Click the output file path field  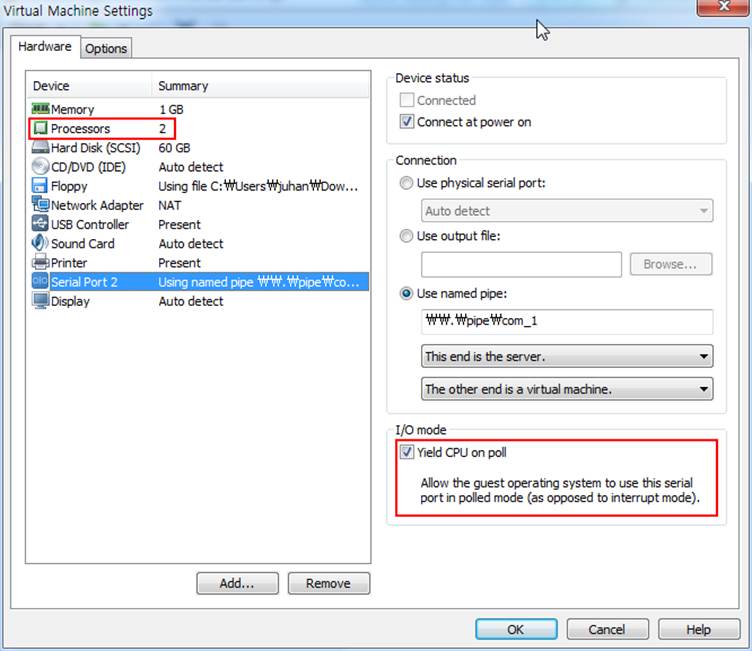tap(521, 264)
